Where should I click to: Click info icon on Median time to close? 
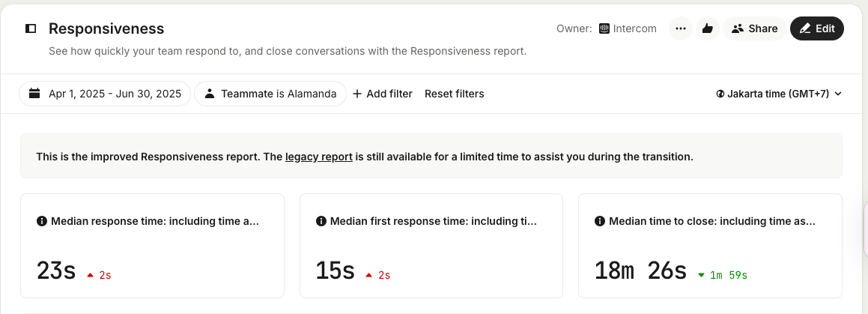click(x=599, y=221)
